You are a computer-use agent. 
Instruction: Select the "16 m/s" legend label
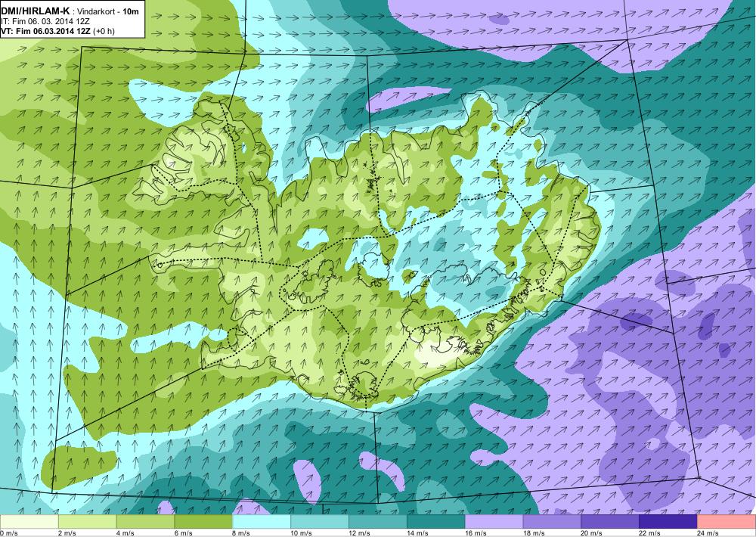click(476, 532)
